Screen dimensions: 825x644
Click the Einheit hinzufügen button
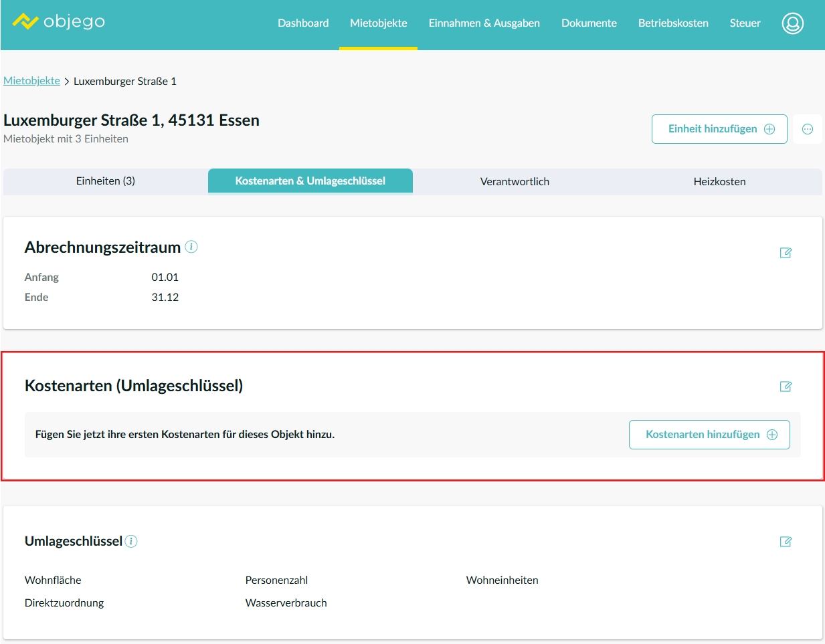coord(719,129)
